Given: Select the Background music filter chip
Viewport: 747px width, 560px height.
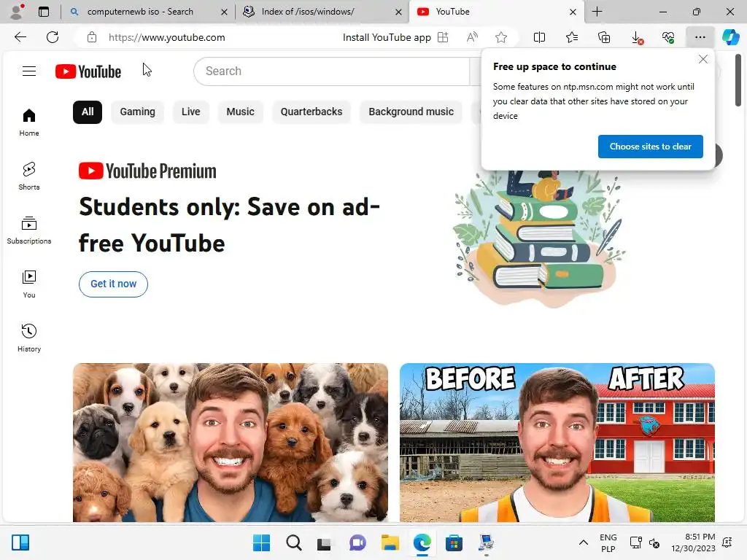Looking at the screenshot, I should coord(411,112).
